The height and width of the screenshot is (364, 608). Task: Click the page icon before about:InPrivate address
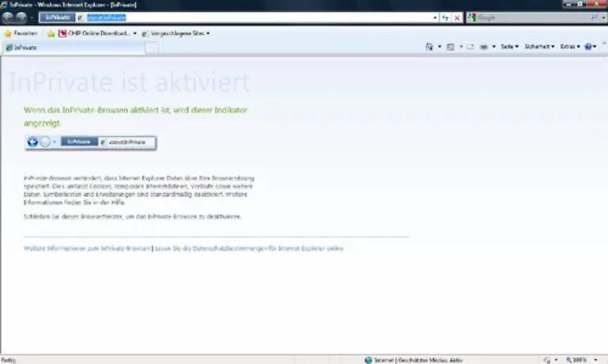click(x=81, y=18)
